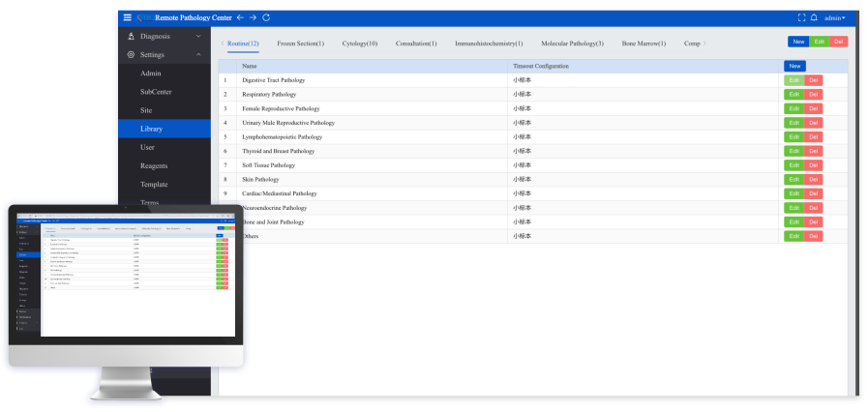The width and height of the screenshot is (868, 412).
Task: Delete Female Reproductive Pathology row
Action: 813,109
